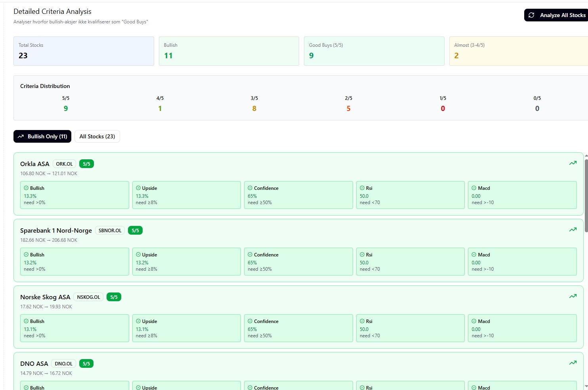Switch to the All Stocks (23) filter

point(97,136)
